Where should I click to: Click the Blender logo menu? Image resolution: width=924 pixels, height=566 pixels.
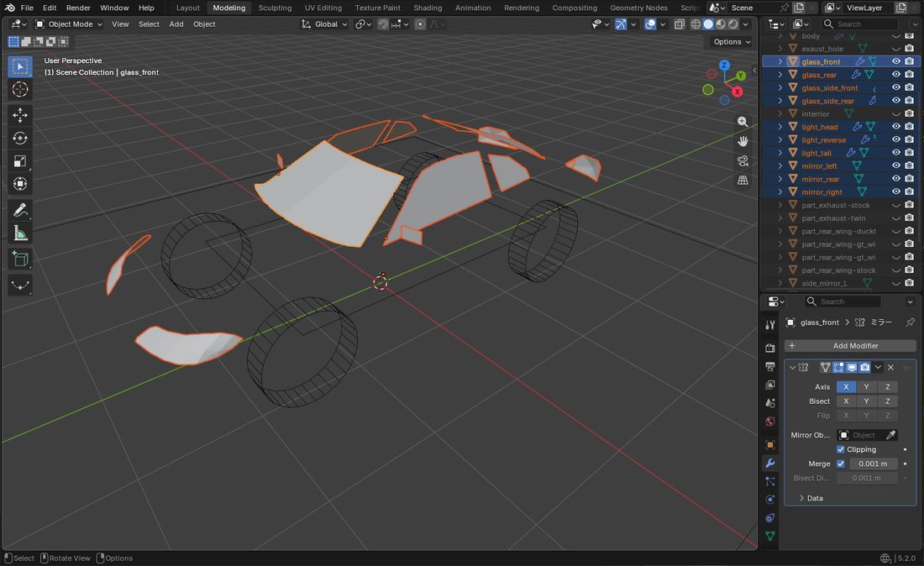9,8
